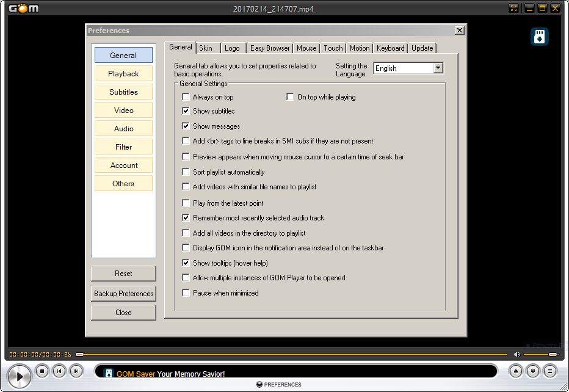Toggle fullscreen mode icon in title bar
The image size is (569, 392).
(514, 8)
